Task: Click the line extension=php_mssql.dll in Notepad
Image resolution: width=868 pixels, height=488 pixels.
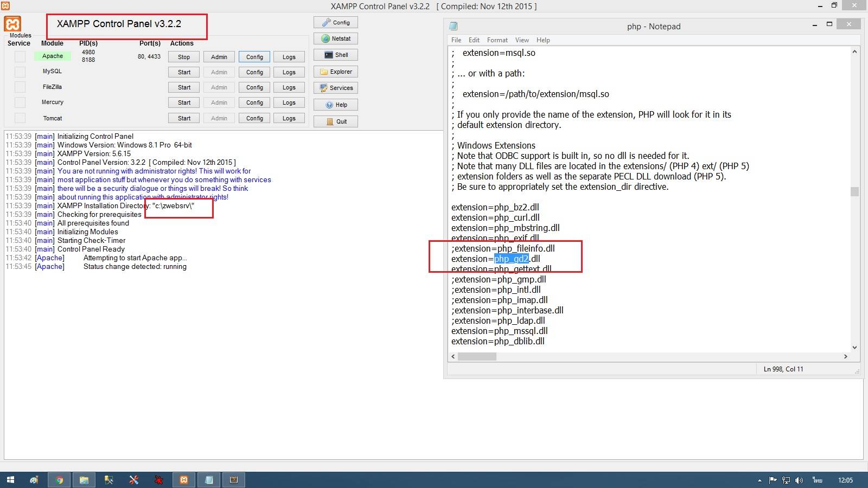Action: (x=500, y=331)
